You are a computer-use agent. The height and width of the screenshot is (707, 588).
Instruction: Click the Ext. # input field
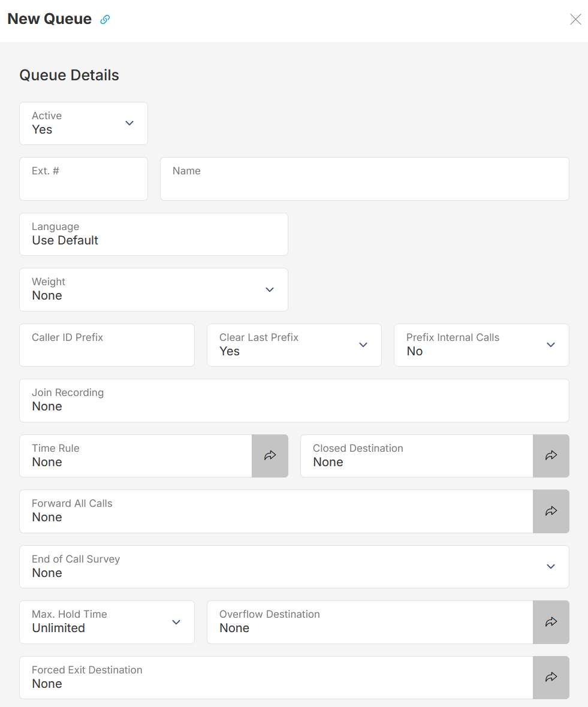tap(83, 179)
